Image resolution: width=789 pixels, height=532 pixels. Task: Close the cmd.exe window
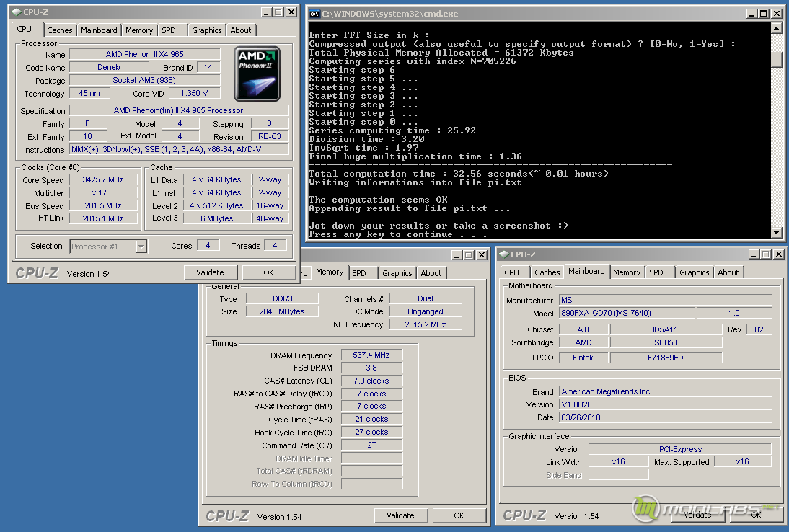(x=777, y=14)
